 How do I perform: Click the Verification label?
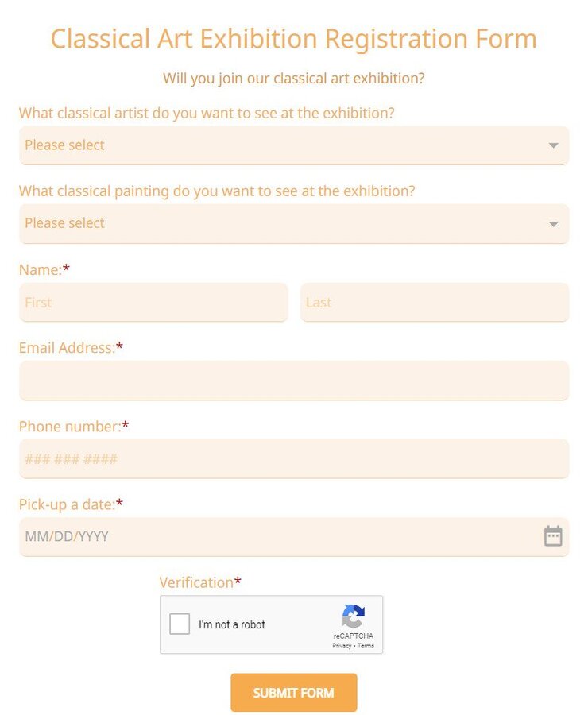click(196, 582)
